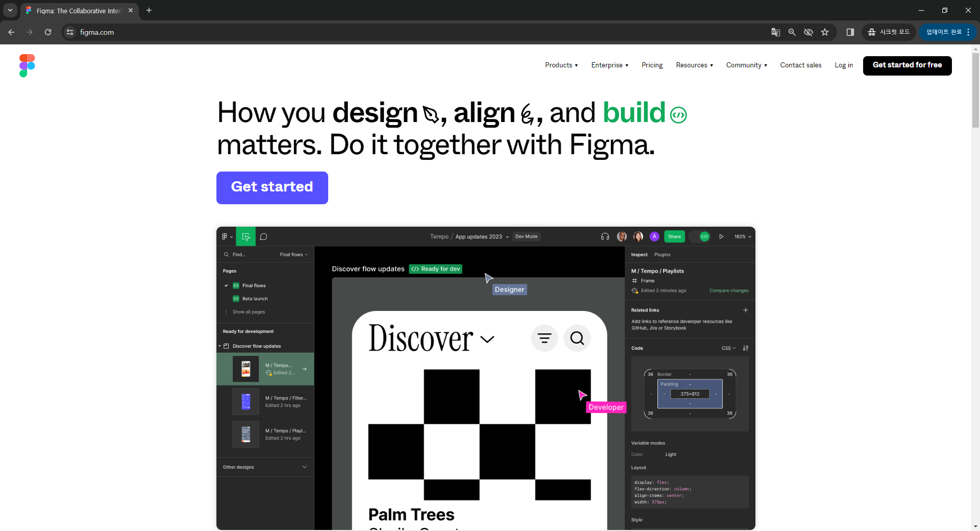Click Contact sales link
Screen dimensions: 980x531
point(800,65)
